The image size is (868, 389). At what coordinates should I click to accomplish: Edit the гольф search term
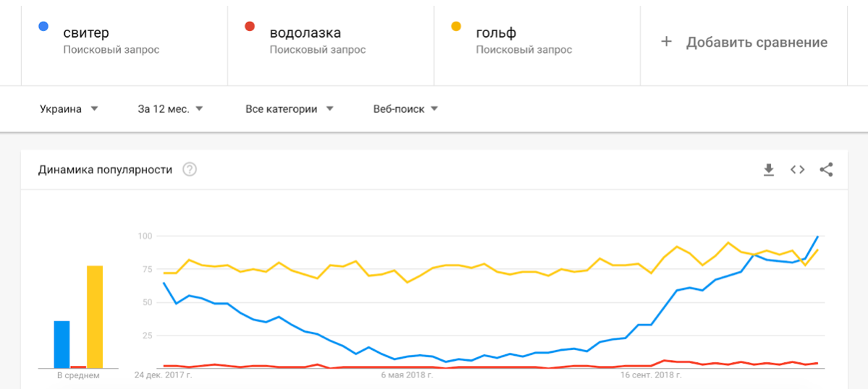click(496, 33)
